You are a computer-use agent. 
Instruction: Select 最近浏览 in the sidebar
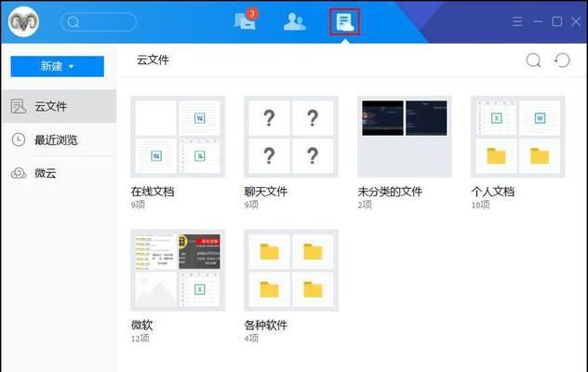click(59, 139)
